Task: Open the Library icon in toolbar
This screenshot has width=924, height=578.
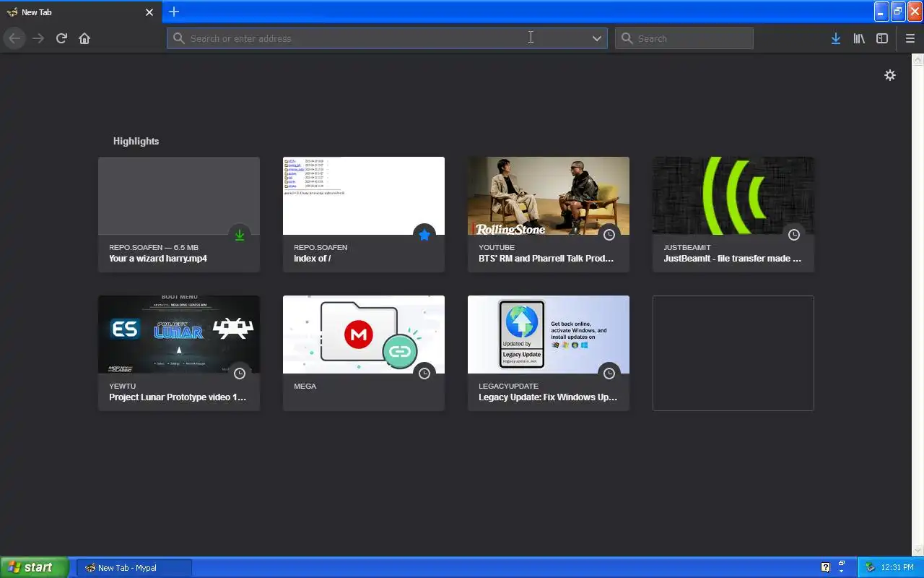Action: coord(859,38)
